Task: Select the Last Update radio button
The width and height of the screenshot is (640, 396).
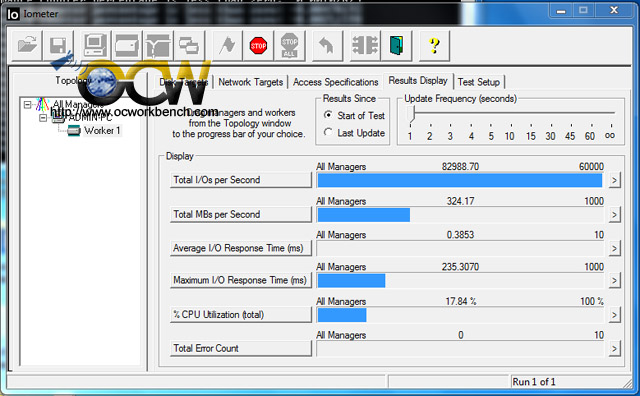Action: [328, 132]
